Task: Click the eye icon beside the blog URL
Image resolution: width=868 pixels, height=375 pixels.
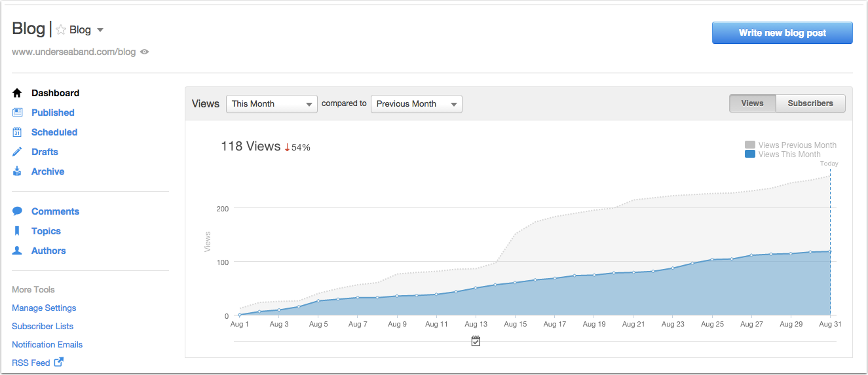Action: 145,52
